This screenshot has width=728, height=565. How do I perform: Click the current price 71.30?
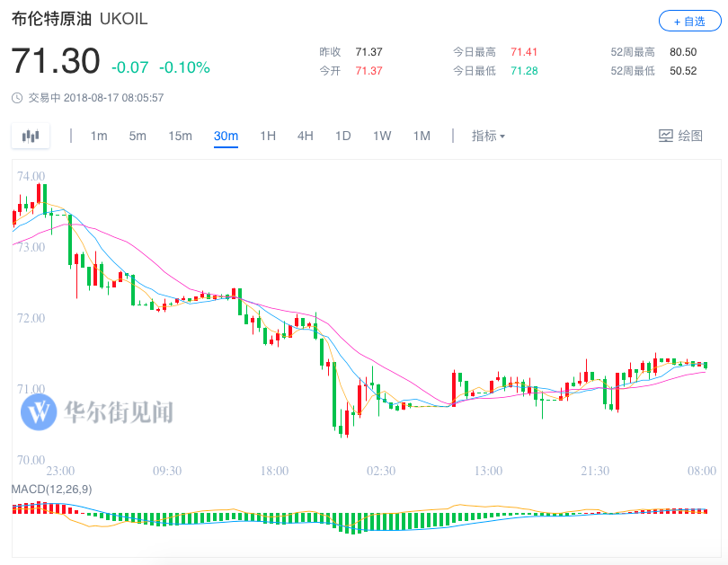point(55,61)
